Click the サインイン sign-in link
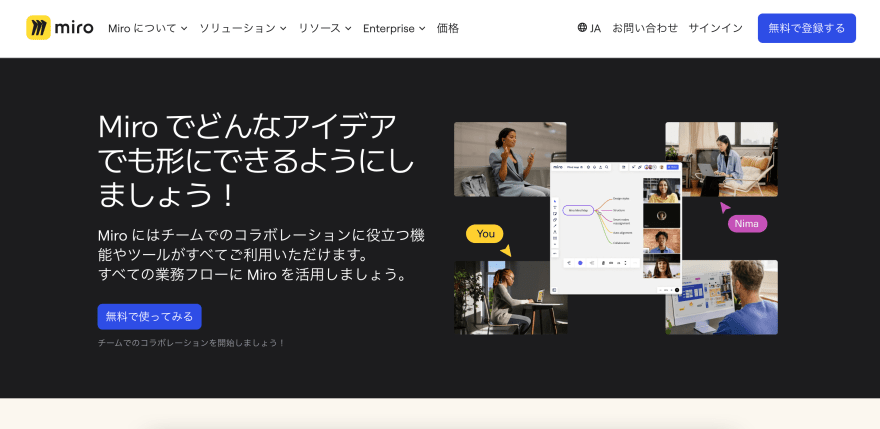This screenshot has height=429, width=880. 716,28
